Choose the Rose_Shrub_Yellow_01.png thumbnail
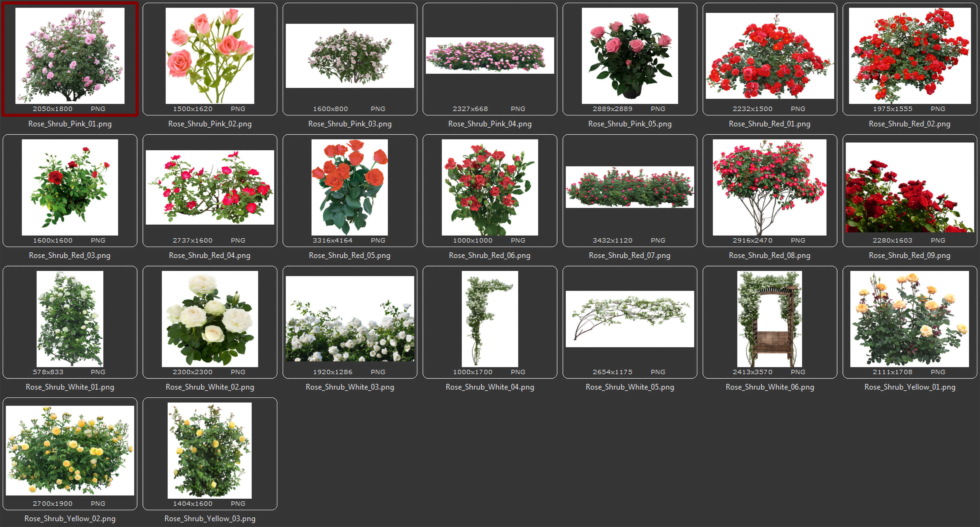Image resolution: width=980 pixels, height=527 pixels. [910, 319]
